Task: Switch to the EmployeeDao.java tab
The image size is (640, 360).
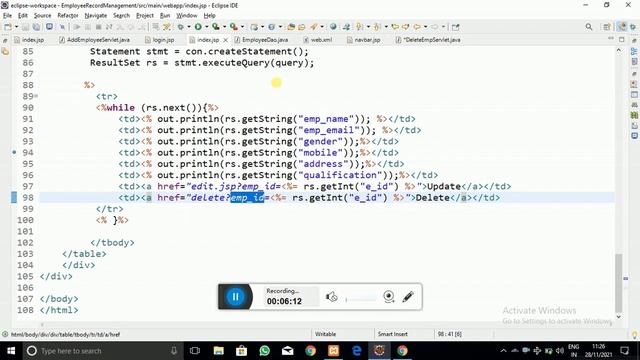Action: tap(261, 40)
